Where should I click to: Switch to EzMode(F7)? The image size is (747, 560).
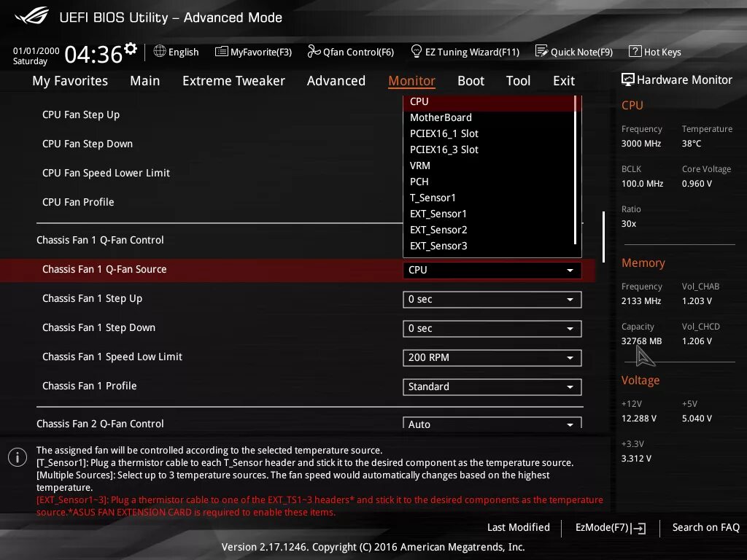(611, 528)
